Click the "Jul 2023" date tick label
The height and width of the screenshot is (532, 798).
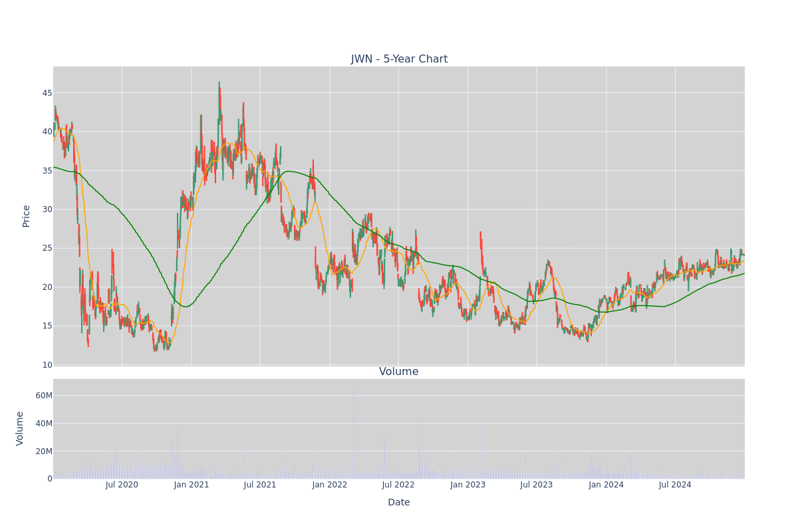tap(537, 485)
